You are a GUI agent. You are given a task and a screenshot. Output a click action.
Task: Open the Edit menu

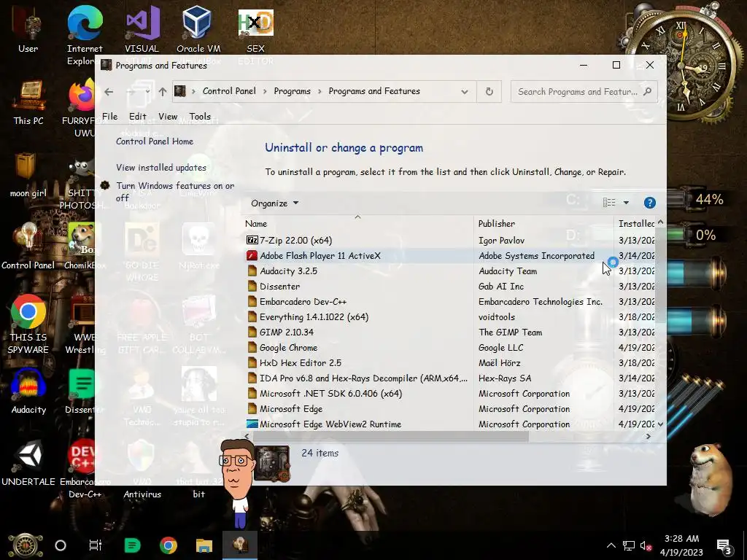[137, 116]
